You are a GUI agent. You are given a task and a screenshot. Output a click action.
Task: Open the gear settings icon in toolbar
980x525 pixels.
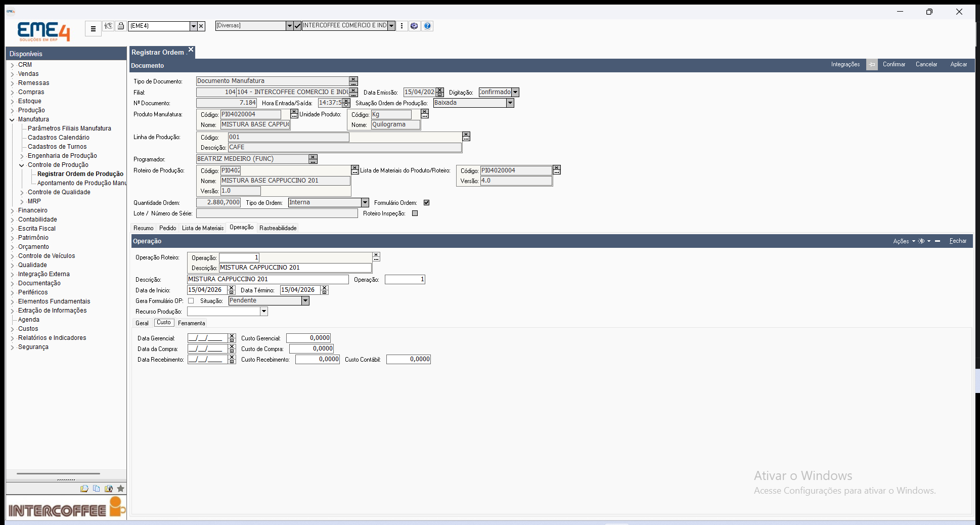click(414, 26)
